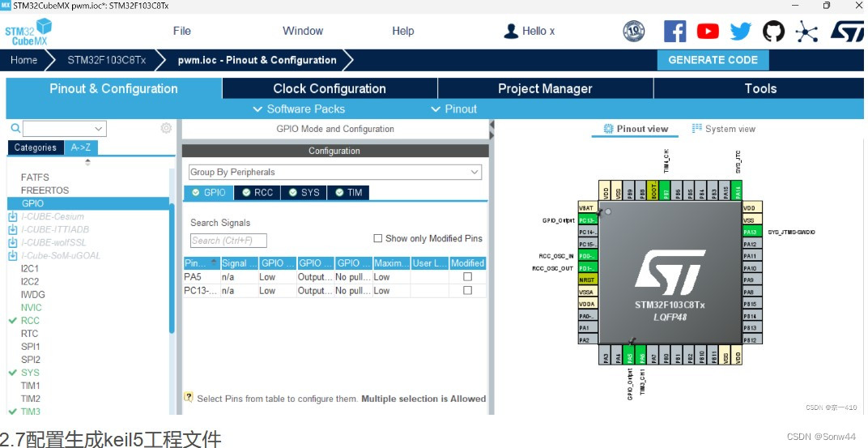Sort table by Pin column header
Image resolution: width=868 pixels, height=448 pixels.
pos(202,263)
